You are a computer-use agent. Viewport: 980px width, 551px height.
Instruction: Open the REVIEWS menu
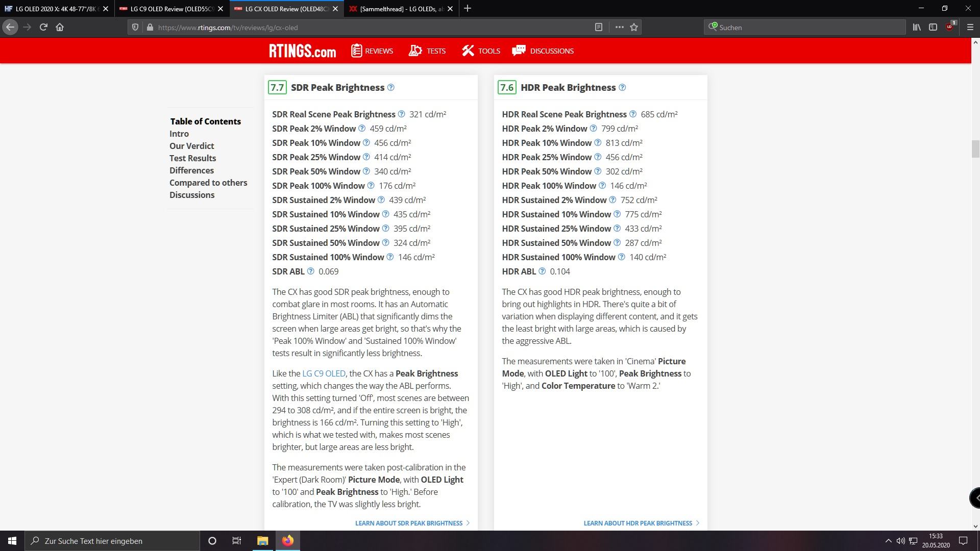pos(372,51)
